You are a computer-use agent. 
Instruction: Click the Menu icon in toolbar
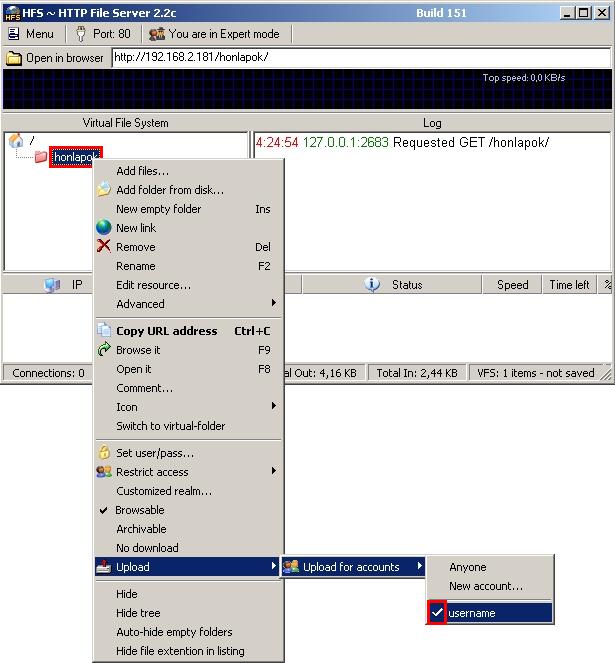(x=14, y=34)
